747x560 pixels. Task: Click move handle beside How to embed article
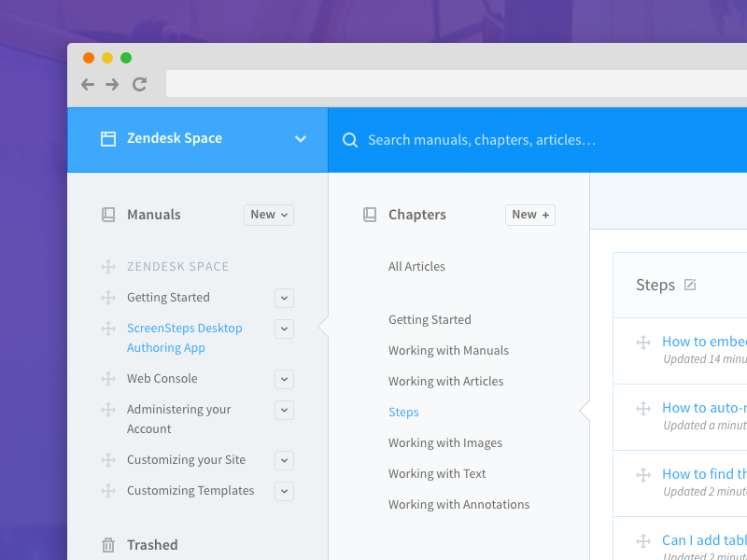(643, 343)
